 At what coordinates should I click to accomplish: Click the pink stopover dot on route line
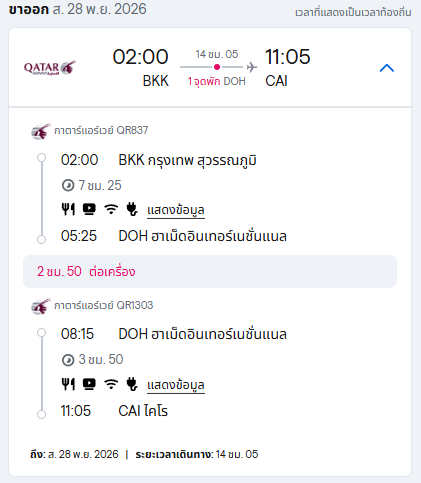pos(217,67)
